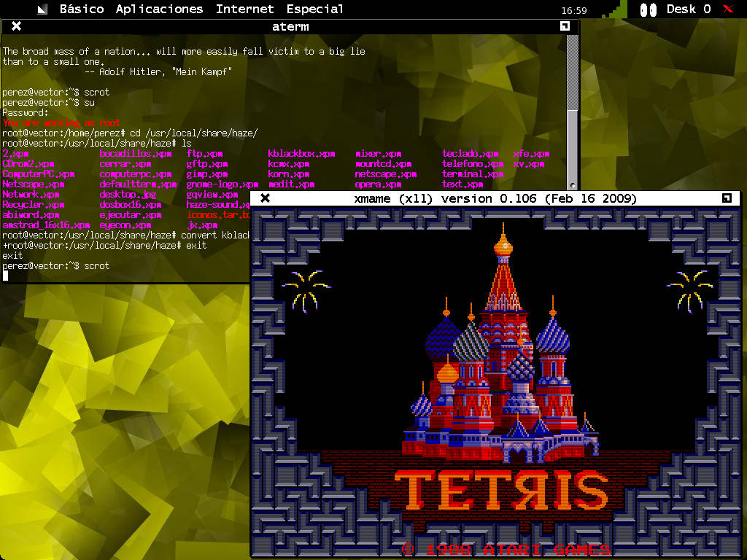Click the 1988 Atari Games copyright text
The image size is (747, 560).
(x=506, y=550)
